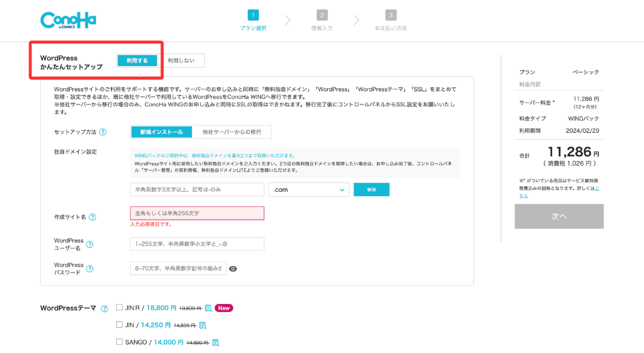The height and width of the screenshot is (353, 644).
Task: Open help icon for WordPress パスワード
Action: click(89, 269)
